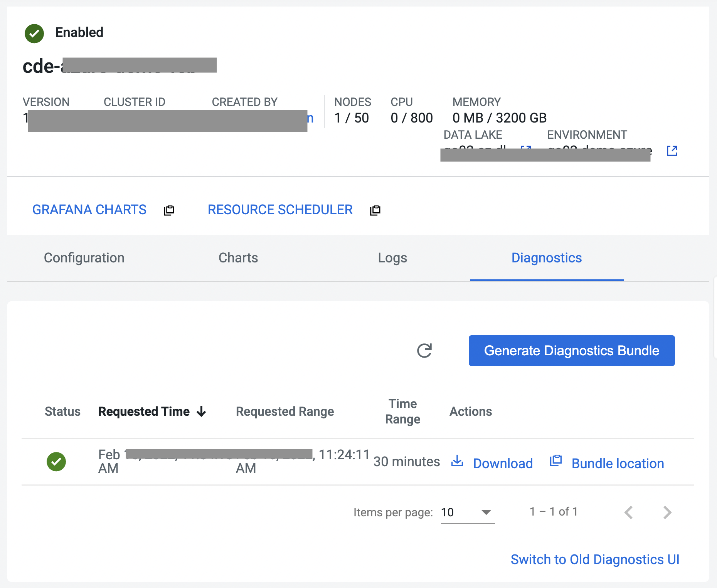The image size is (717, 588).
Task: Open the RESOURCE SCHEDULER link
Action: 280,210
